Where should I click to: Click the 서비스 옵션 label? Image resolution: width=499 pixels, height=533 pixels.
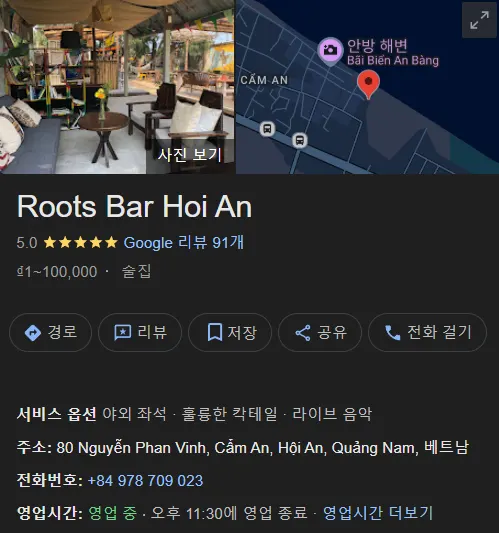click(x=57, y=414)
